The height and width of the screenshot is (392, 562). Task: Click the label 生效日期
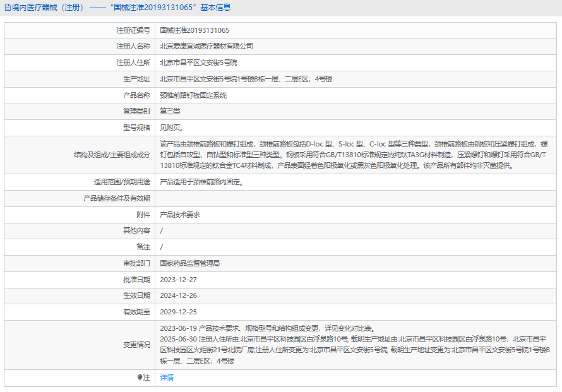coord(136,295)
